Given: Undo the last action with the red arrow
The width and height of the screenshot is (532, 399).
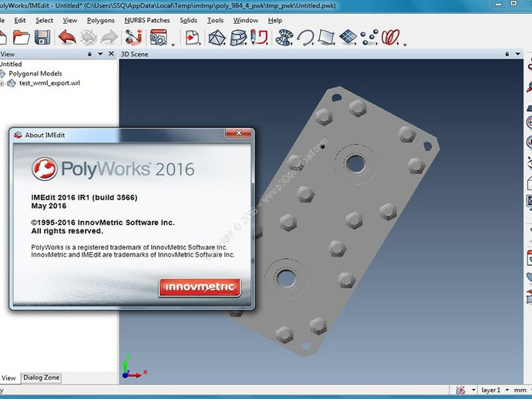Looking at the screenshot, I should pyautogui.click(x=67, y=37).
